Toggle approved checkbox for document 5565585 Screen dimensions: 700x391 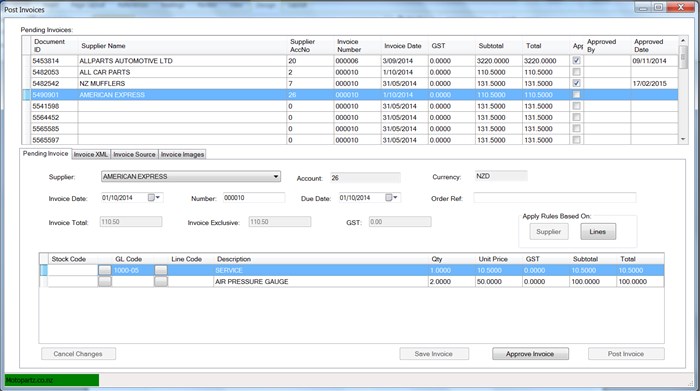point(576,129)
